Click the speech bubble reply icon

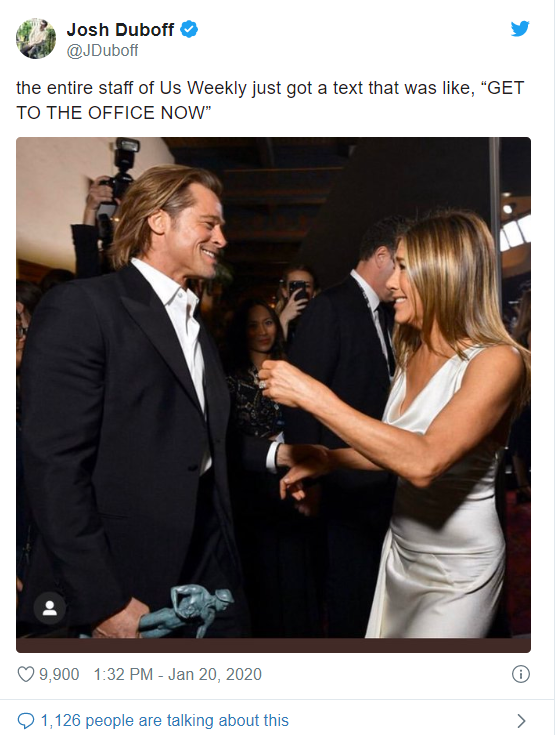click(26, 720)
